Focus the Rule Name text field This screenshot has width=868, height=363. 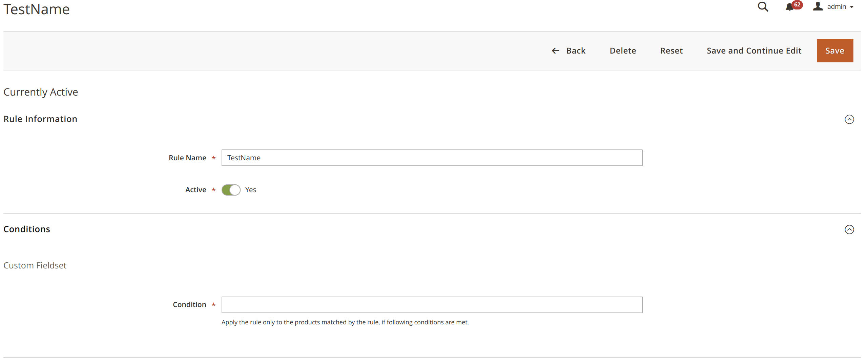click(x=432, y=158)
